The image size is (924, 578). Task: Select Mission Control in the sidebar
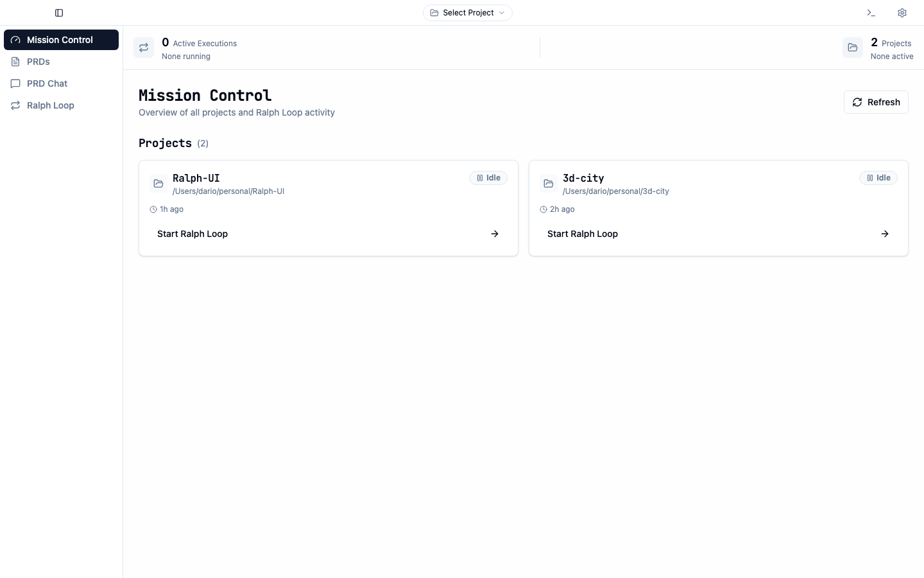(x=60, y=40)
